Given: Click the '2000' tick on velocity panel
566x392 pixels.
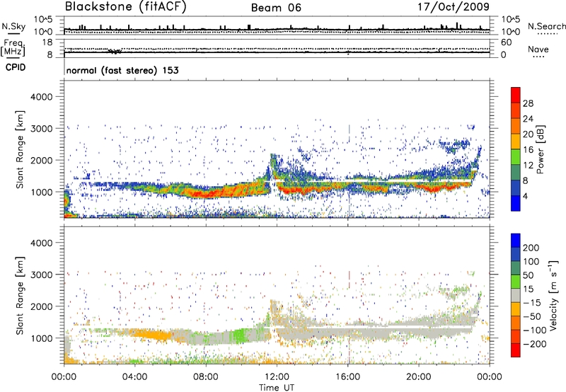Looking at the screenshot, I should [42, 306].
